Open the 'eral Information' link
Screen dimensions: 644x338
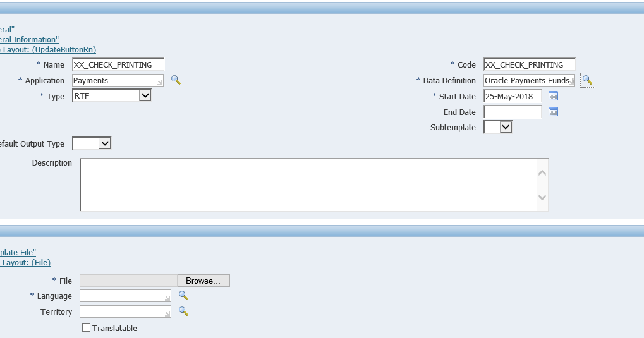pos(29,39)
